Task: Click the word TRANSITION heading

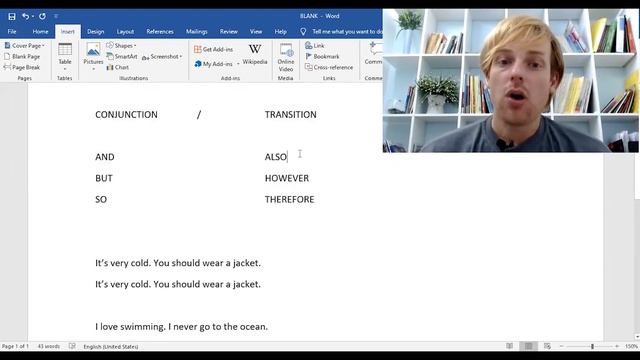Action: click(x=290, y=115)
